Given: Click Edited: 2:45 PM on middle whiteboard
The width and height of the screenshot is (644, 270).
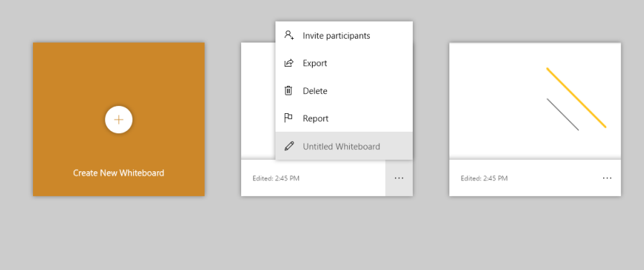Looking at the screenshot, I should pos(276,178).
